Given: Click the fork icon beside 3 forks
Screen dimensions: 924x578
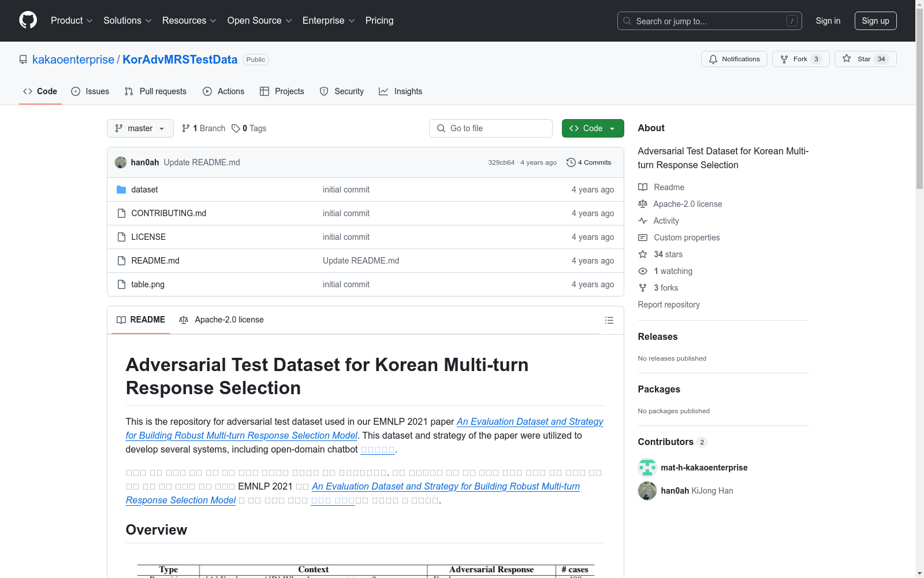Looking at the screenshot, I should 643,288.
